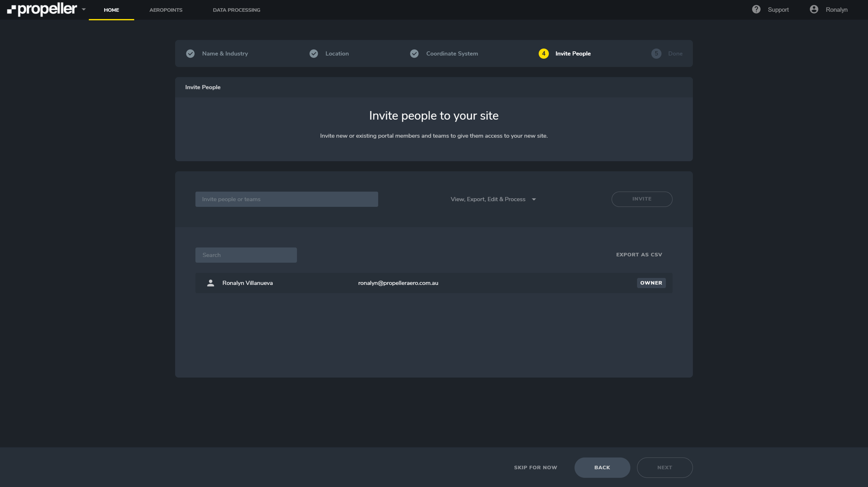Open the Ronalyn user menu

click(x=836, y=10)
